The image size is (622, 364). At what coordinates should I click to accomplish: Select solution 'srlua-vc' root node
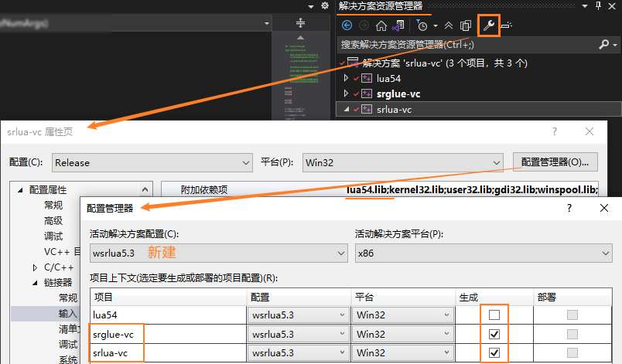(445, 63)
